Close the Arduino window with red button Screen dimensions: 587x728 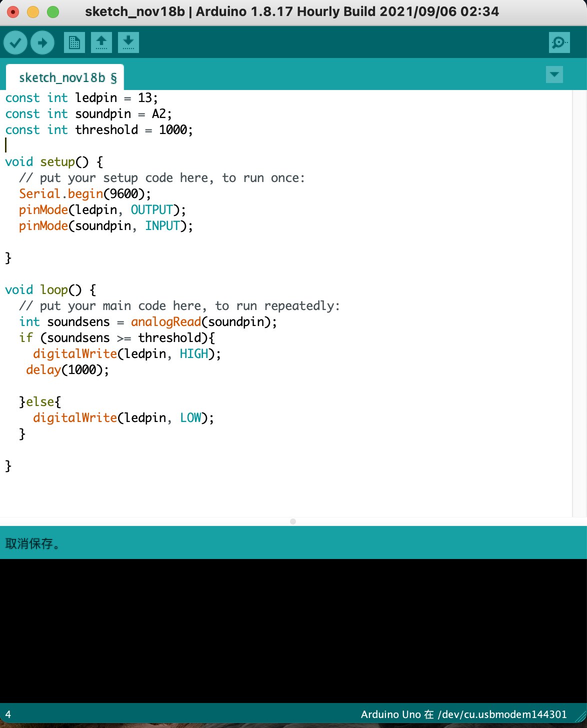point(13,12)
